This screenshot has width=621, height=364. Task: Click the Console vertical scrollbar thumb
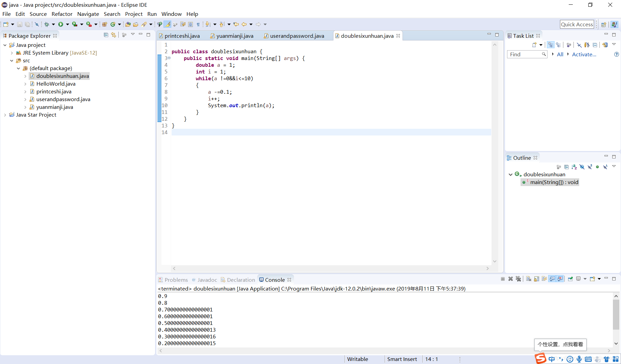pyautogui.click(x=616, y=314)
